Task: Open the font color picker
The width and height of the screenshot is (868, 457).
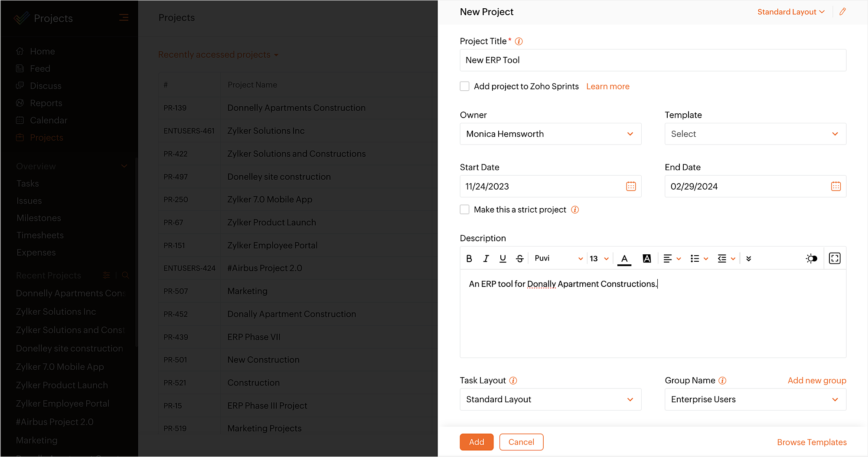Action: click(624, 259)
